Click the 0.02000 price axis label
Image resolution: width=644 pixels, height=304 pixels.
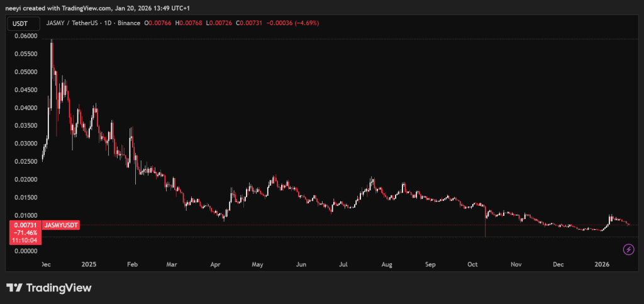click(23, 179)
